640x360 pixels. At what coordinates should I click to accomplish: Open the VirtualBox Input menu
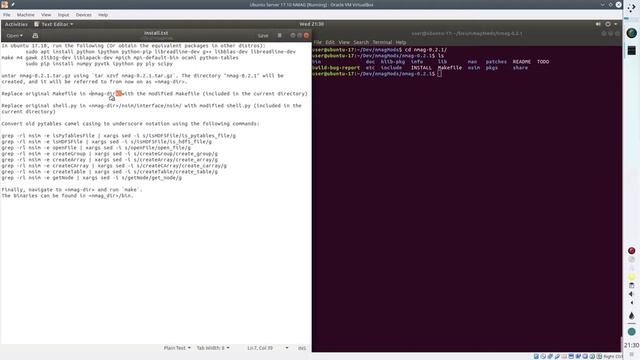pyautogui.click(x=63, y=15)
